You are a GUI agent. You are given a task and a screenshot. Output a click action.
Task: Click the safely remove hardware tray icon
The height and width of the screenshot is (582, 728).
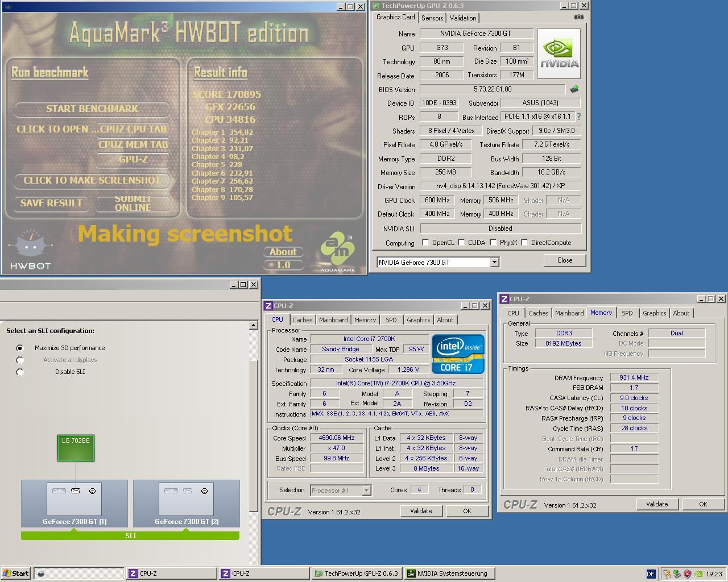click(677, 573)
